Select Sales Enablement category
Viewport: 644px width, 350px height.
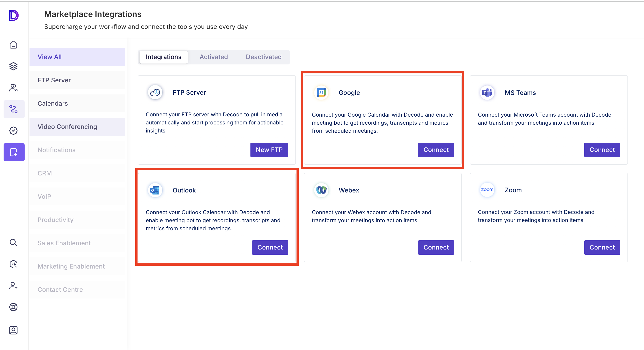point(77,243)
